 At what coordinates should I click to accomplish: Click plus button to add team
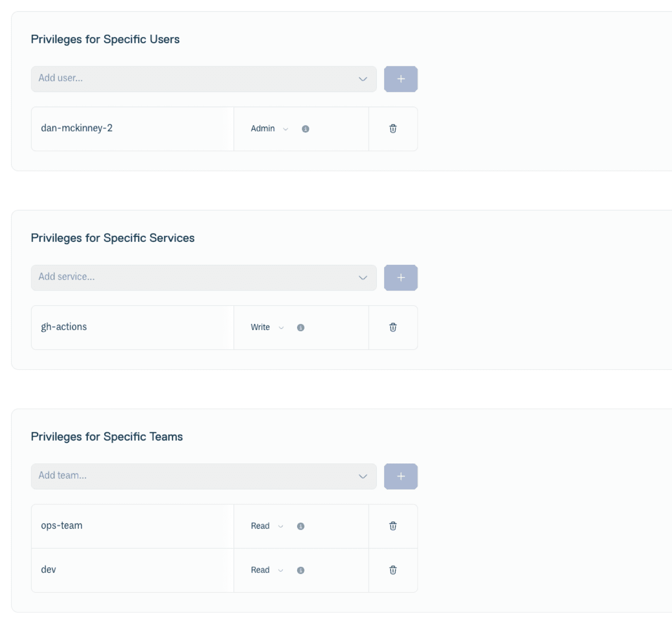[x=401, y=476]
